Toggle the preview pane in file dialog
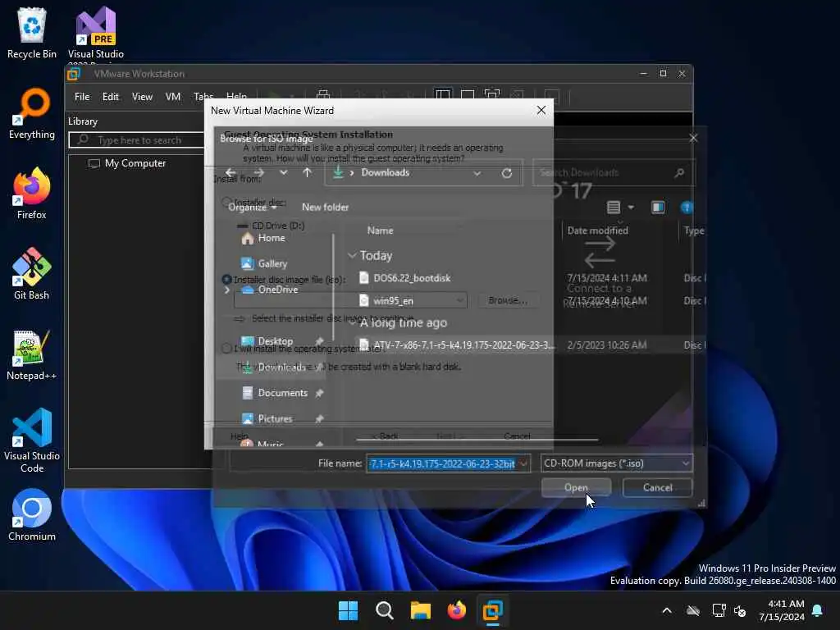The width and height of the screenshot is (840, 630). pyautogui.click(x=658, y=208)
